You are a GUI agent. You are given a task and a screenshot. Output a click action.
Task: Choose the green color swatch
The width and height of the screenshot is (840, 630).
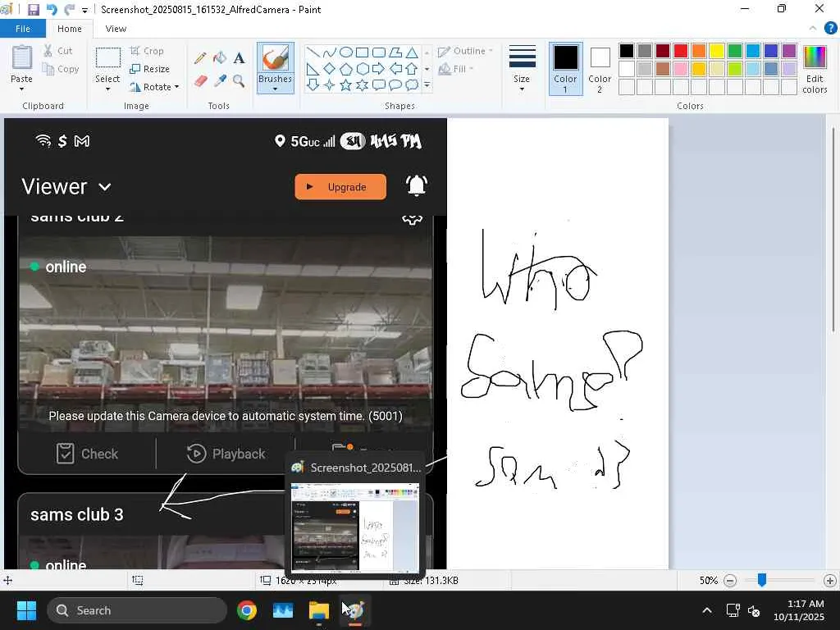pos(735,51)
